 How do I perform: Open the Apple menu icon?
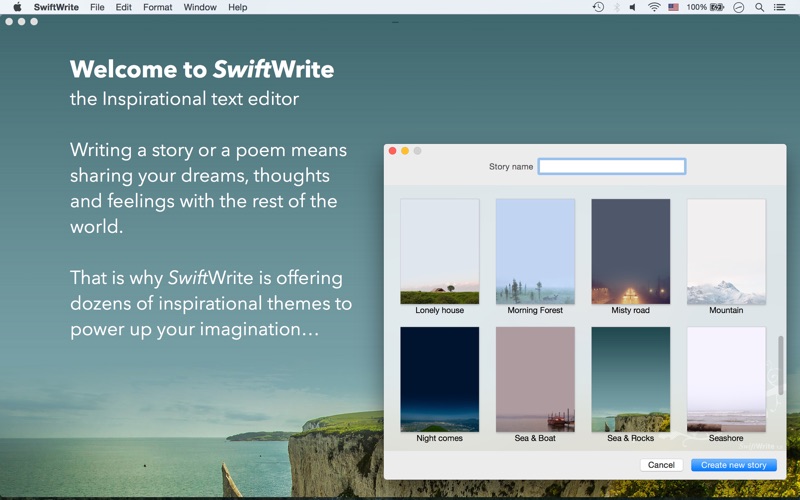point(17,7)
